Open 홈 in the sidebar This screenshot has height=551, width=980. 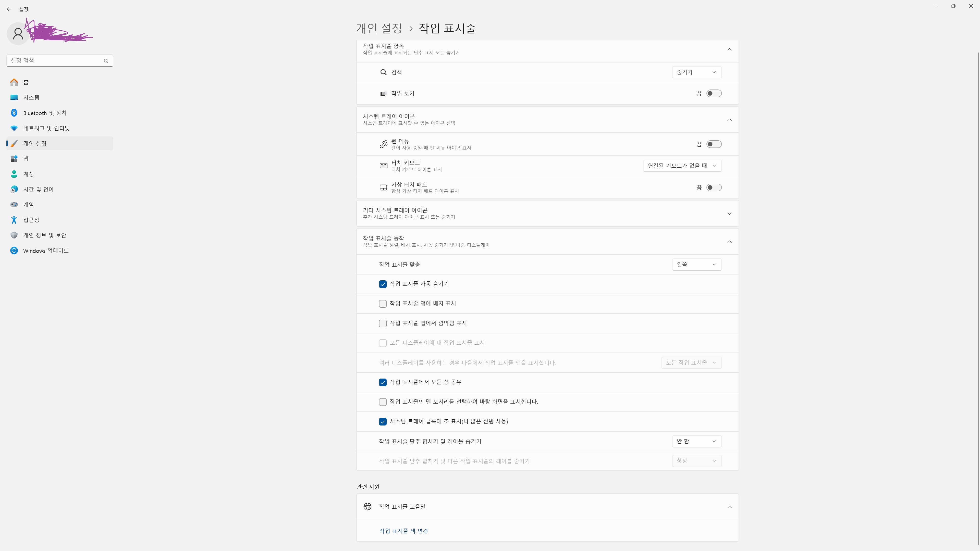click(60, 82)
